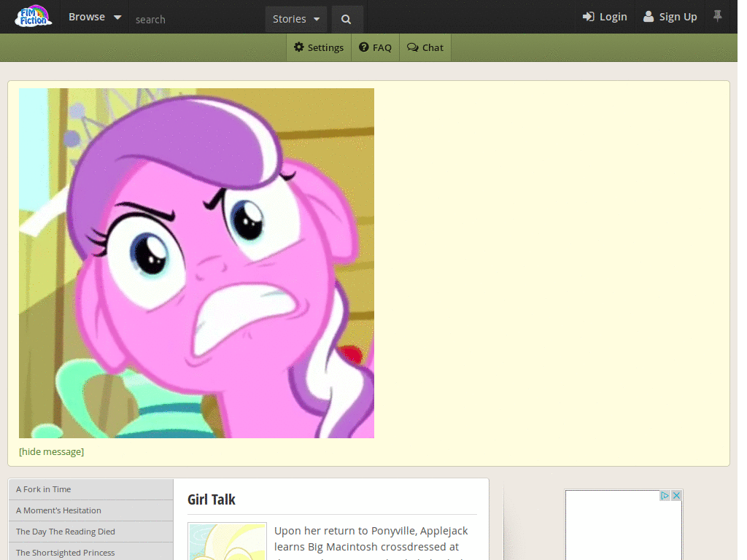
Task: Click the magnifying glass search button
Action: 347,19
